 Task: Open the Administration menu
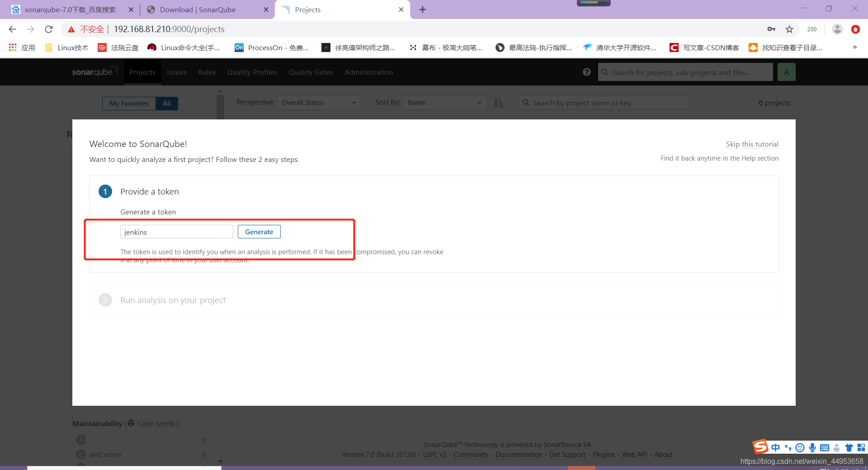coord(369,72)
